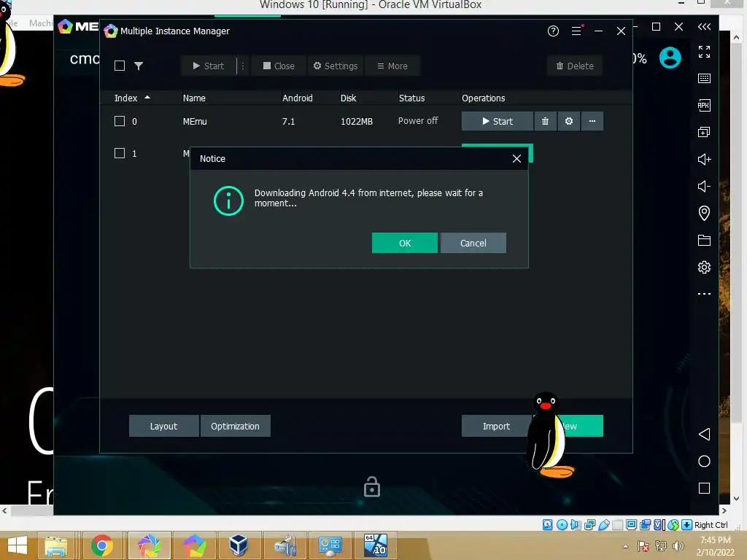
Task: Show hidden tray icons arrow
Action: (x=625, y=546)
